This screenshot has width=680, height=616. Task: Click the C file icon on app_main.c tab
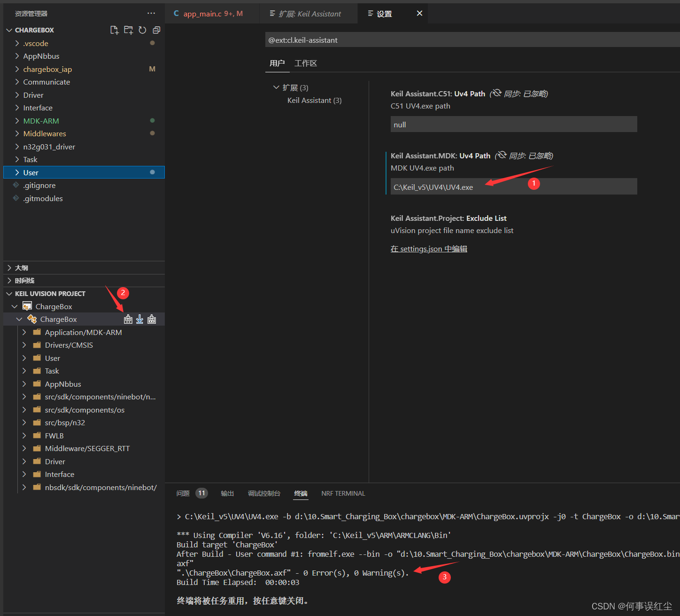pyautogui.click(x=176, y=13)
